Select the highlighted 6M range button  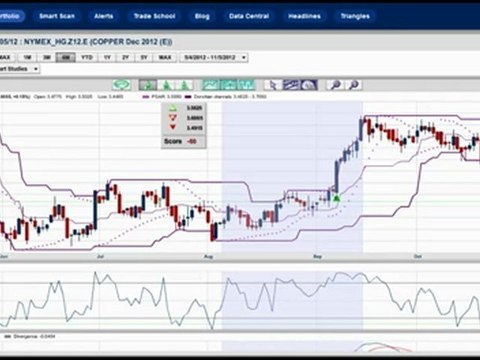tap(66, 58)
